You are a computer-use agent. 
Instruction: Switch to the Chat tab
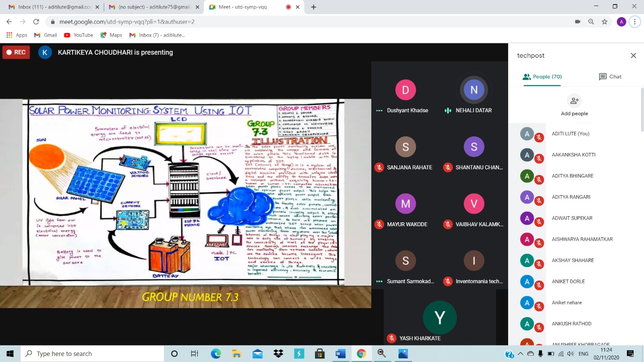click(610, 77)
